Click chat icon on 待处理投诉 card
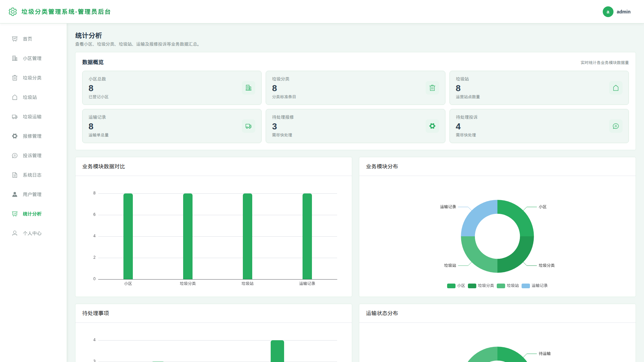 pos(616,126)
